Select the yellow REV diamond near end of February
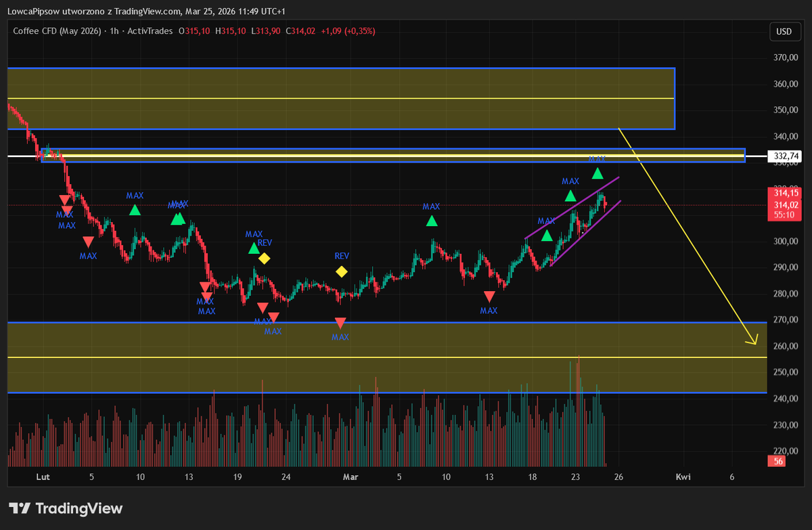 [342, 271]
